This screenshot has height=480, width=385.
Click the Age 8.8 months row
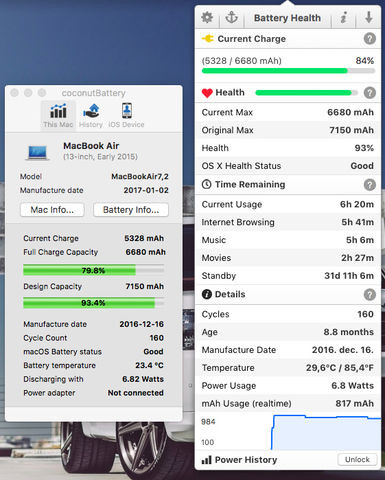point(288,332)
